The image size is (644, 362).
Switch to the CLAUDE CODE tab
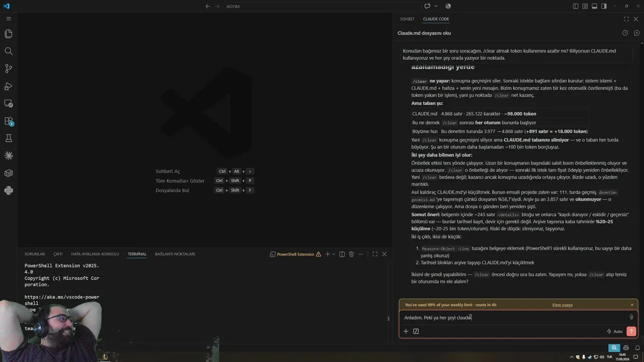click(x=436, y=19)
